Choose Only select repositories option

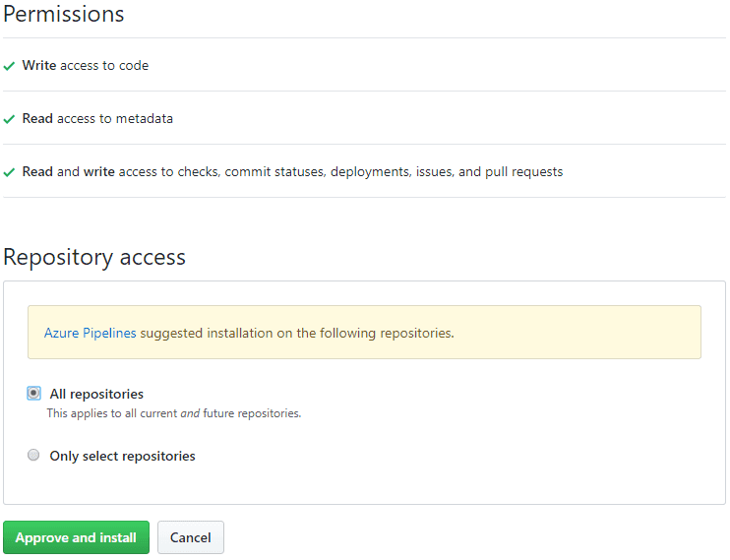[33, 455]
